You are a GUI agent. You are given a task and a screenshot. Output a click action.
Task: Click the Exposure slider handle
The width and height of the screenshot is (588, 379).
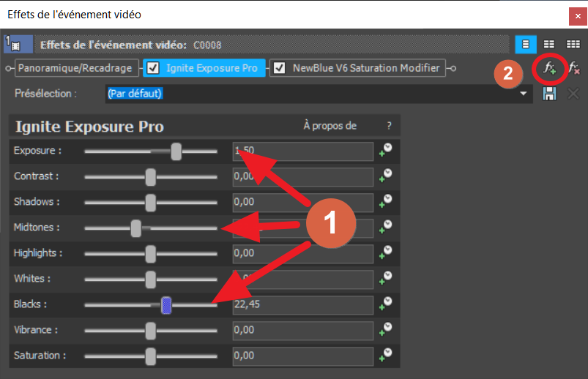click(176, 151)
